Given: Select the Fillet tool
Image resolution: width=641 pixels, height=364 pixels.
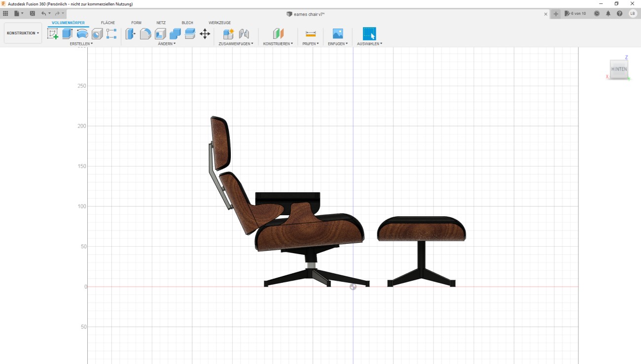Looking at the screenshot, I should tap(145, 33).
